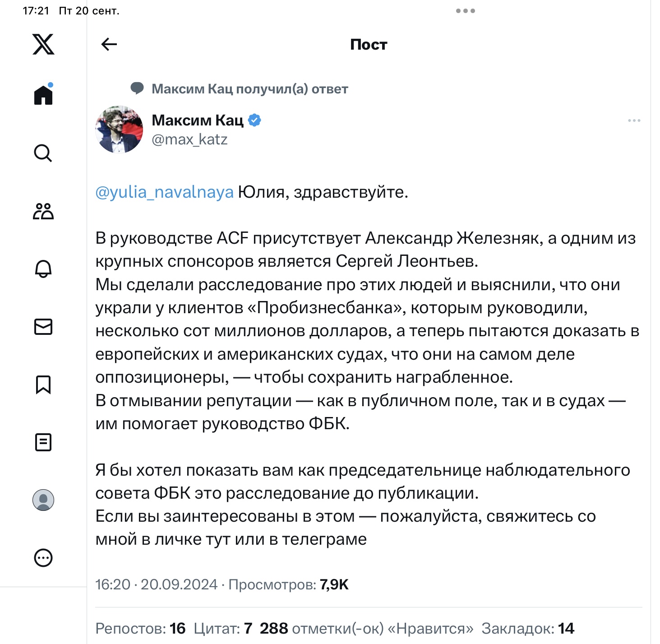Open the Lists icon in sidebar

click(43, 442)
